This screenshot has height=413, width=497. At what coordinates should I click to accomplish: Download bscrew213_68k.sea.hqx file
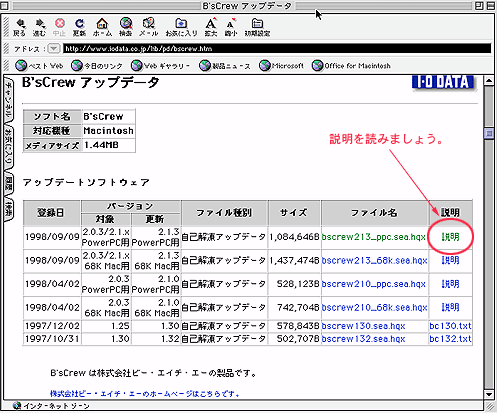tap(374, 260)
